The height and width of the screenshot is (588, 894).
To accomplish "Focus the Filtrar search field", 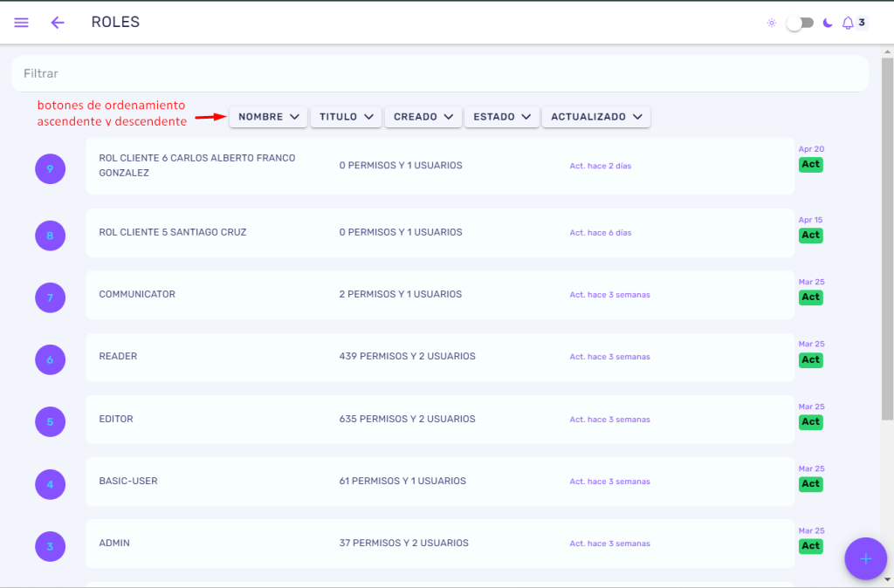I will click(x=440, y=73).
